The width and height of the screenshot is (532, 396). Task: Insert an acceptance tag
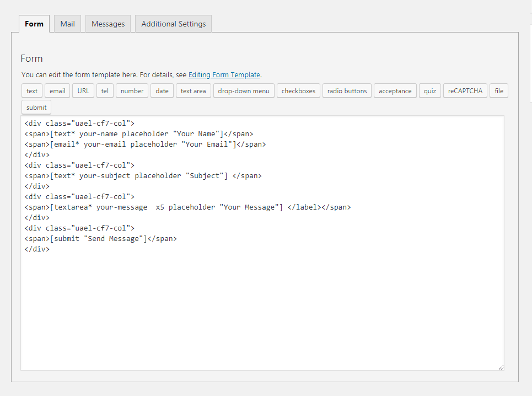pyautogui.click(x=395, y=91)
